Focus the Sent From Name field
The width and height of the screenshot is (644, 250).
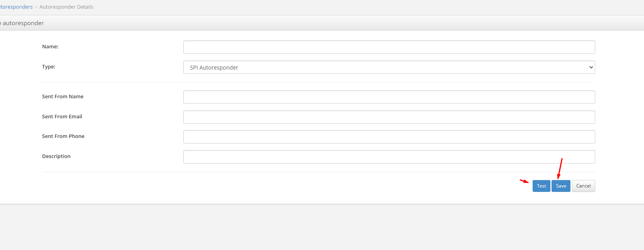point(389,97)
